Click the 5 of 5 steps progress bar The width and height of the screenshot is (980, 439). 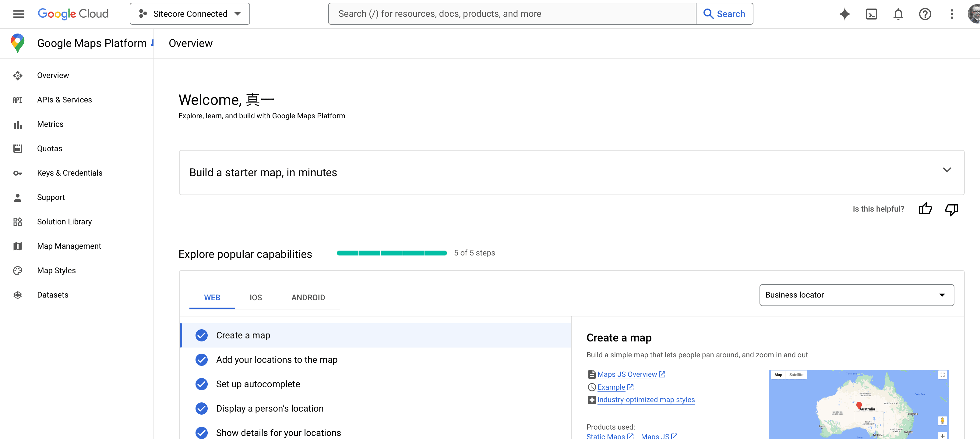(x=391, y=253)
